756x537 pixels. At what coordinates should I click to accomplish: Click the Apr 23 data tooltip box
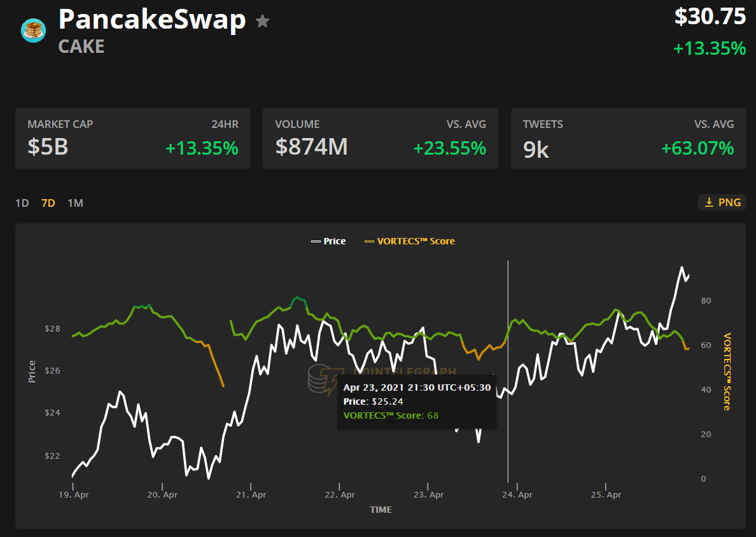click(416, 401)
